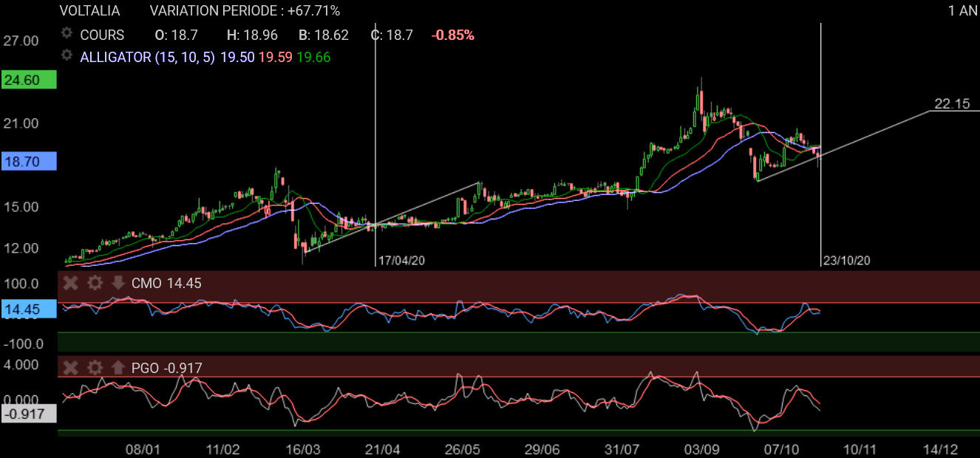Remove the CMO indicator with X icon
This screenshot has height=458, width=980.
click(71, 283)
